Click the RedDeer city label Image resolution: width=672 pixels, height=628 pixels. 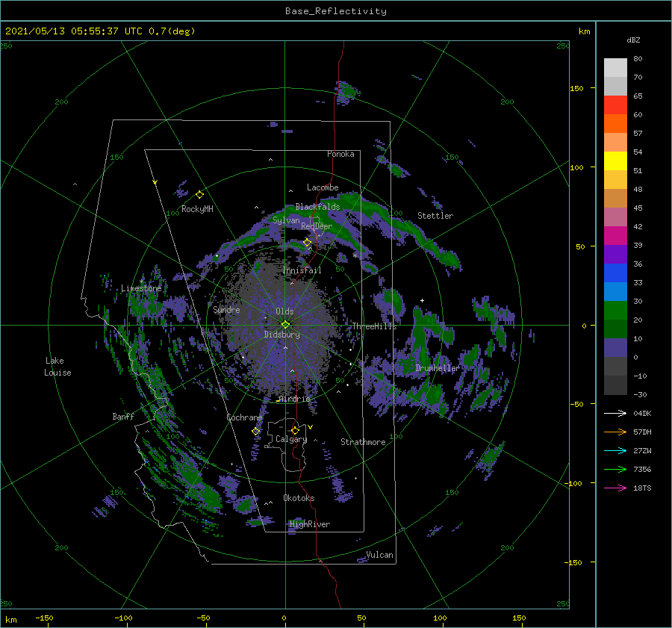point(317,226)
